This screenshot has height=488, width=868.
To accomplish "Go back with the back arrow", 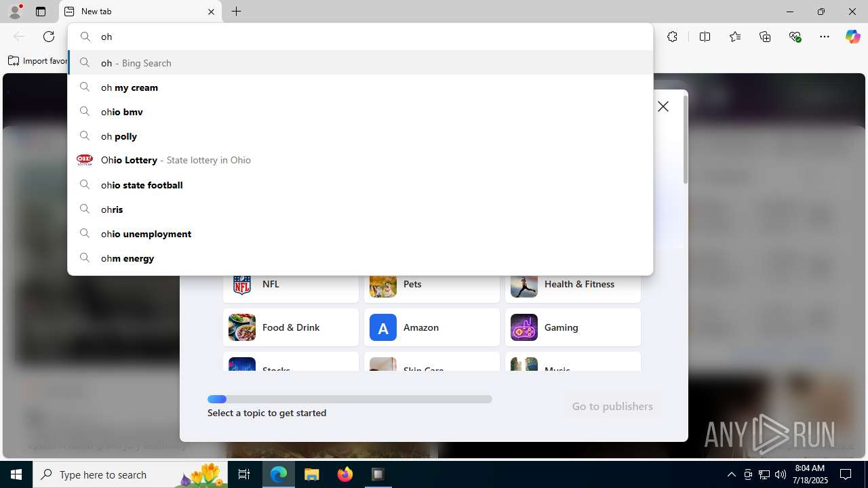I will [x=19, y=37].
